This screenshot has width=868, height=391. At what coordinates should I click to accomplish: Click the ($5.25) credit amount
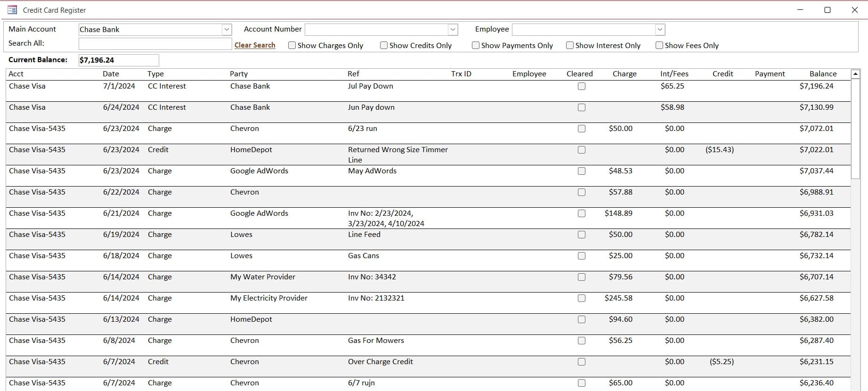722,362
